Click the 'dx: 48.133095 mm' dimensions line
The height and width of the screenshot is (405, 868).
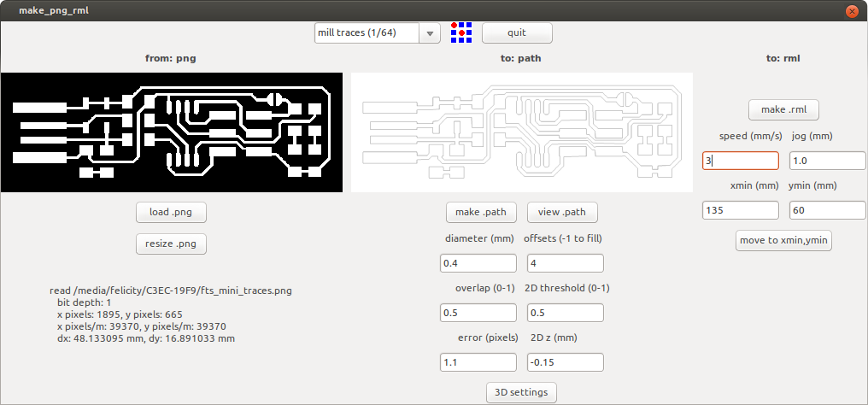coord(145,338)
